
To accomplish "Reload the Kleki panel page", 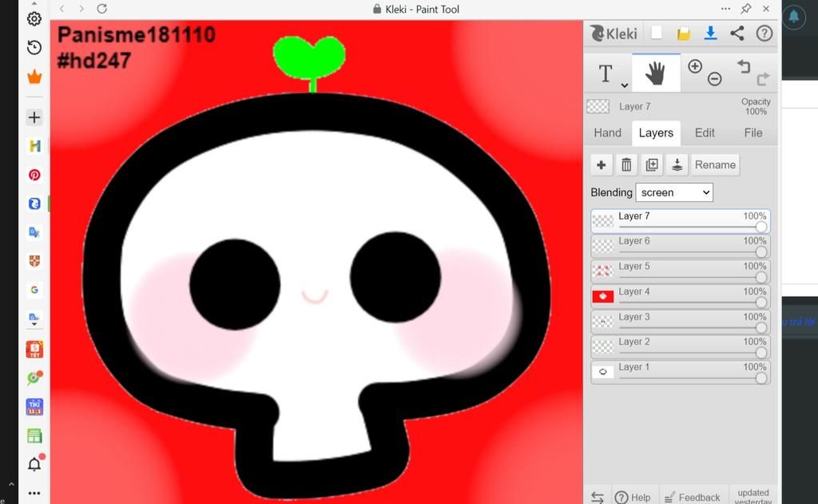I will click(x=102, y=9).
